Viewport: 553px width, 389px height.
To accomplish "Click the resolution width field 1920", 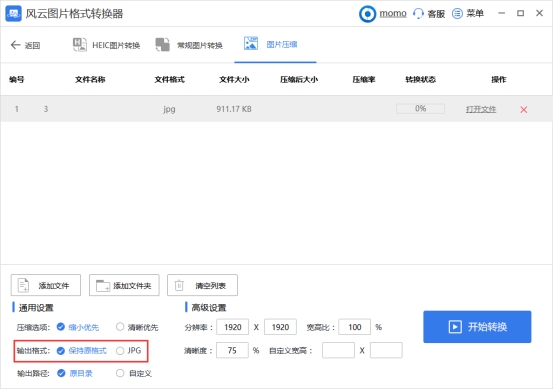I will pyautogui.click(x=232, y=327).
